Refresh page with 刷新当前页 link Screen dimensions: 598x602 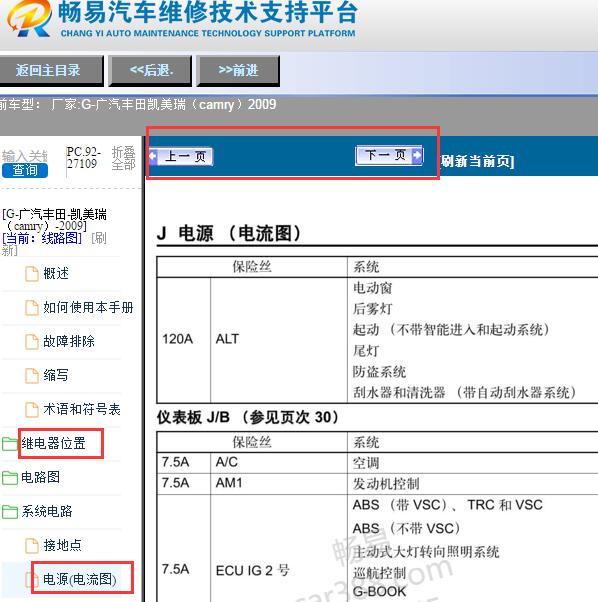(x=477, y=161)
